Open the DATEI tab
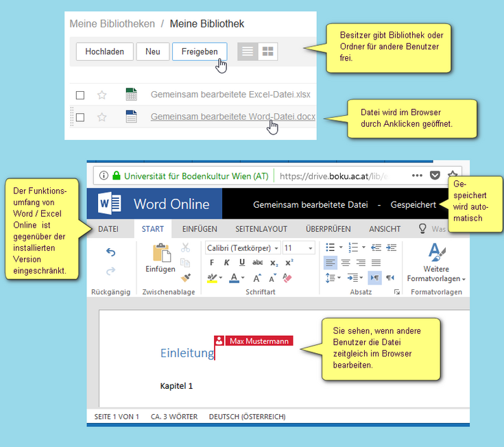504x447 pixels. pyautogui.click(x=108, y=229)
